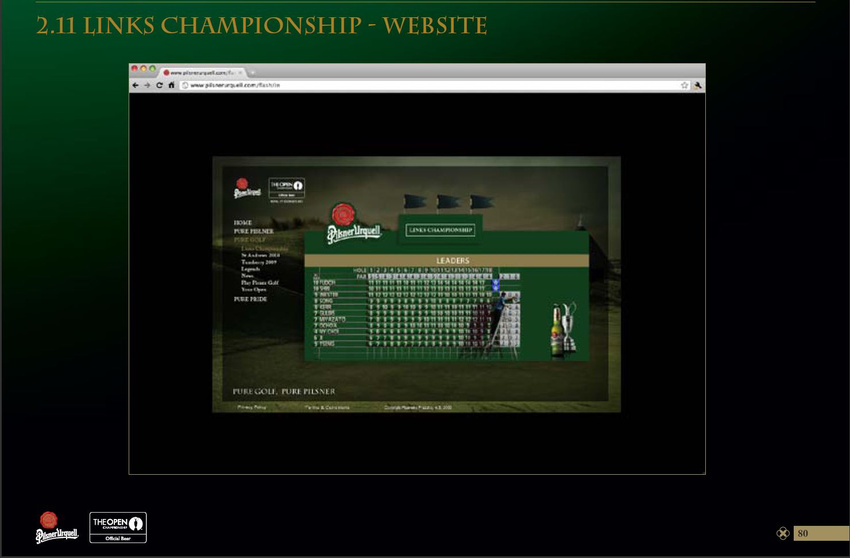Select the News submenu link

point(247,275)
